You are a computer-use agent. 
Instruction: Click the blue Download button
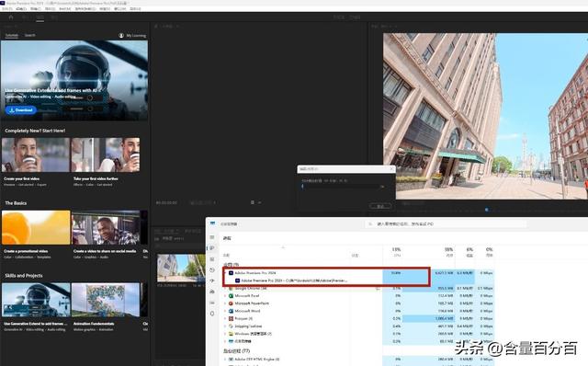coord(21,110)
